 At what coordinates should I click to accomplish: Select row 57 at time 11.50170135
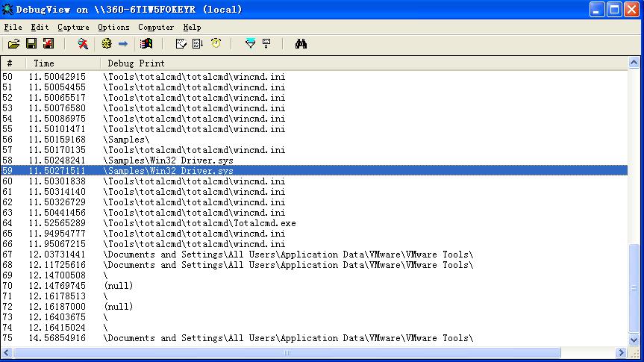tap(313, 150)
